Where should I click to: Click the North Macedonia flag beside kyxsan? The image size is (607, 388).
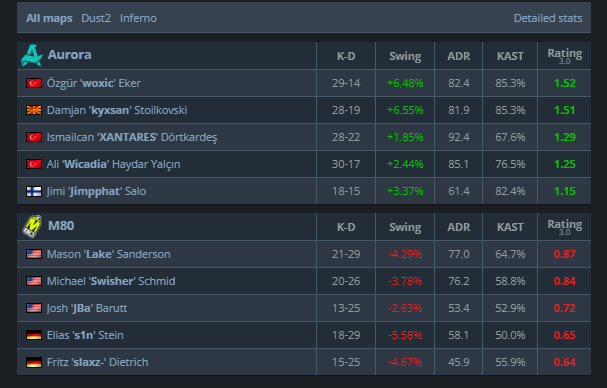[34, 110]
